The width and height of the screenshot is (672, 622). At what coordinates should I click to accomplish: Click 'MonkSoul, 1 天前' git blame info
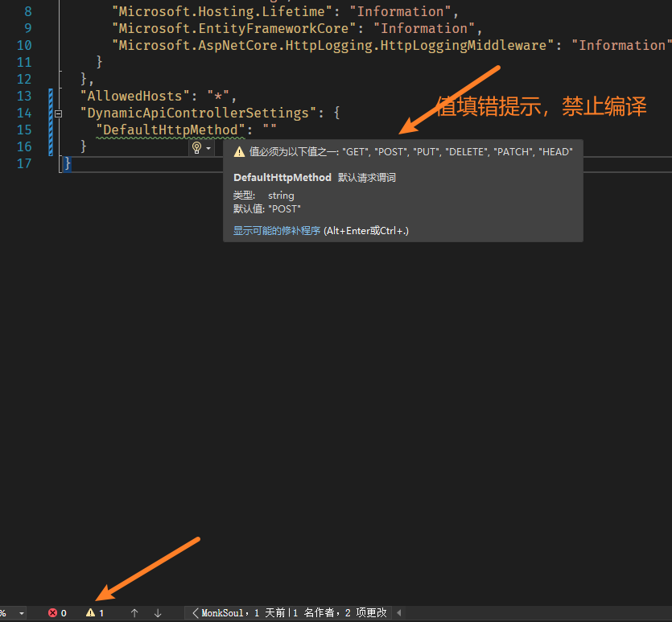click(x=241, y=613)
